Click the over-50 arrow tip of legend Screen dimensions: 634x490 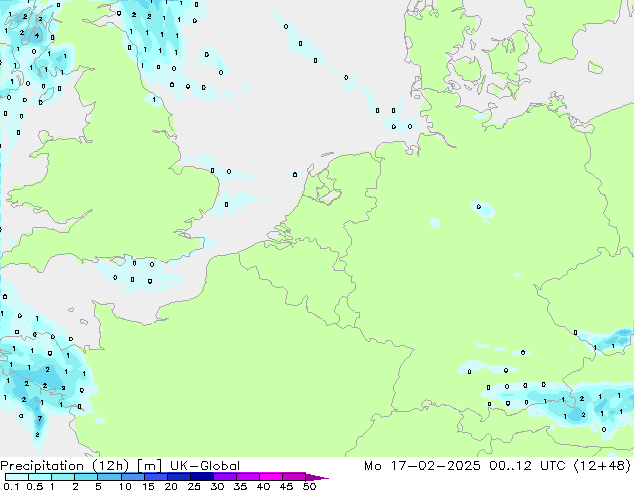click(317, 477)
